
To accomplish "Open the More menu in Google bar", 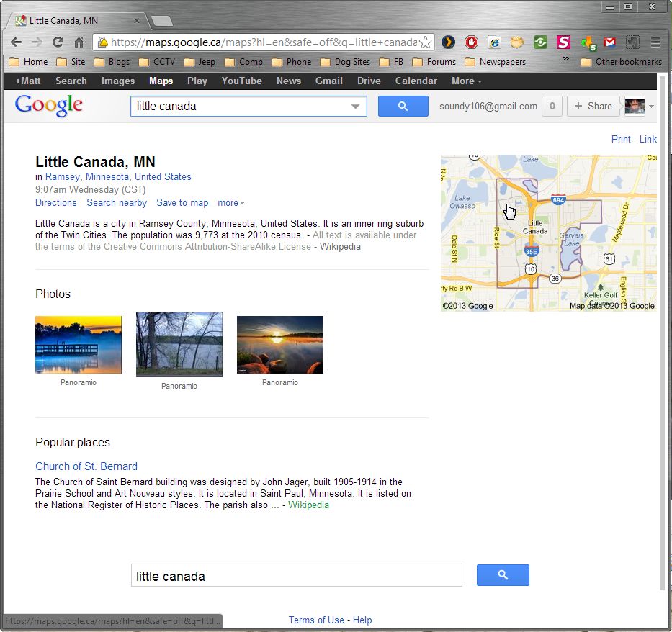I will click(466, 81).
